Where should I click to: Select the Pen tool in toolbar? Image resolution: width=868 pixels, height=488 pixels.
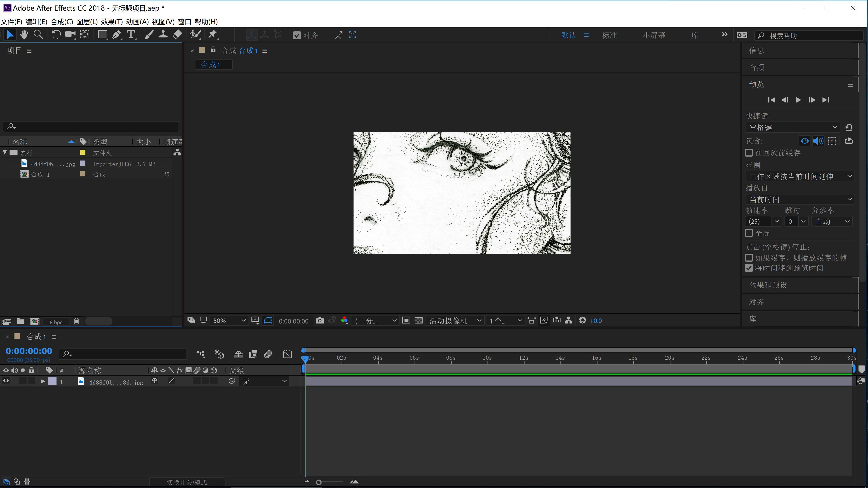(117, 35)
